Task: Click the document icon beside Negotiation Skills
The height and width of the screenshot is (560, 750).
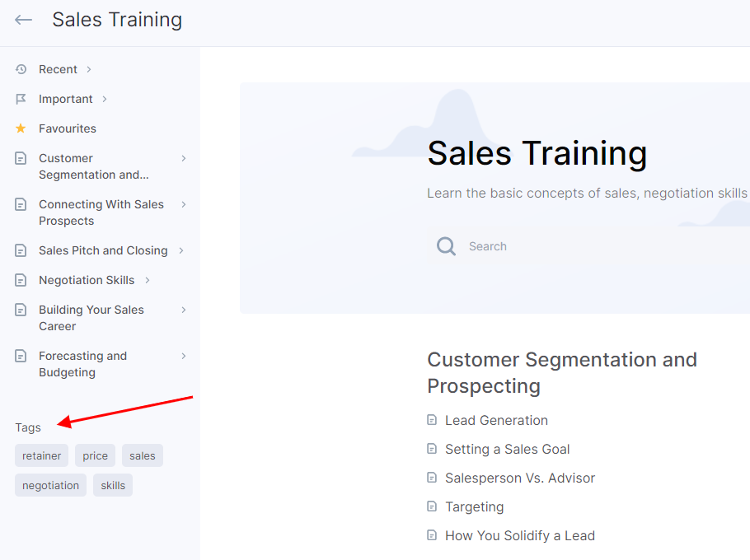Action: [21, 280]
